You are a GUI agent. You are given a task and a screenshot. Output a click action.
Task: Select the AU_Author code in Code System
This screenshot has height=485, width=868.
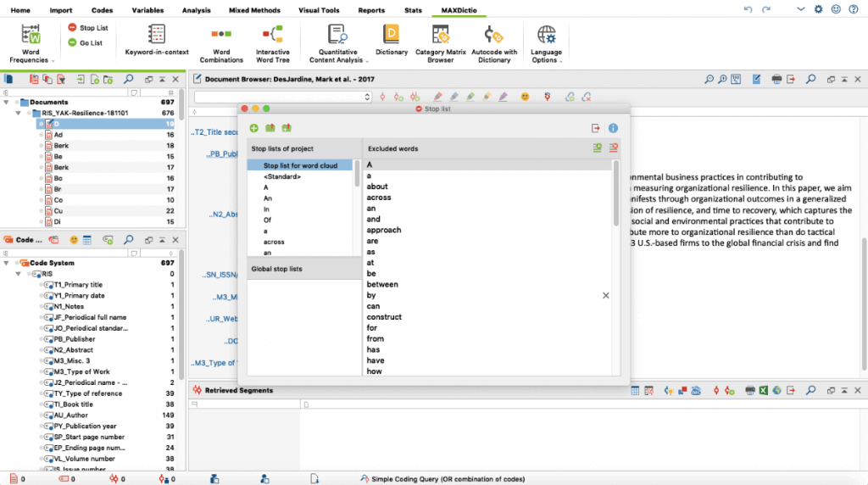71,415
